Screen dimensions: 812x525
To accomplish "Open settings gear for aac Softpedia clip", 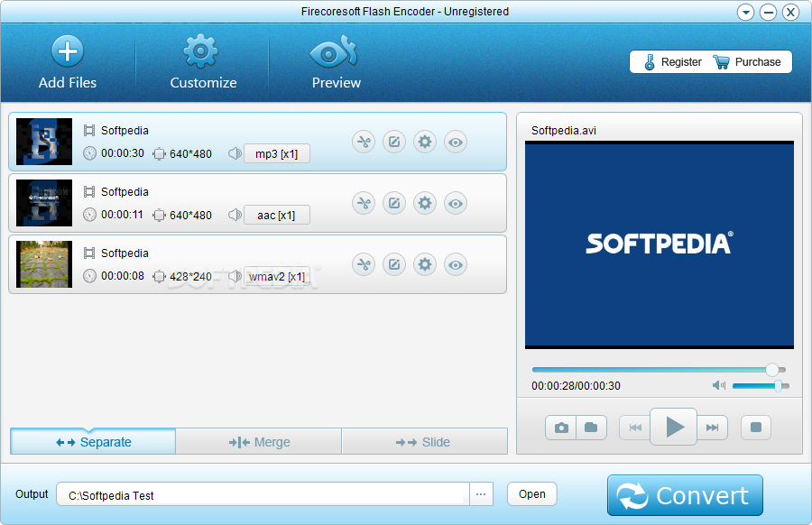I will pos(425,203).
